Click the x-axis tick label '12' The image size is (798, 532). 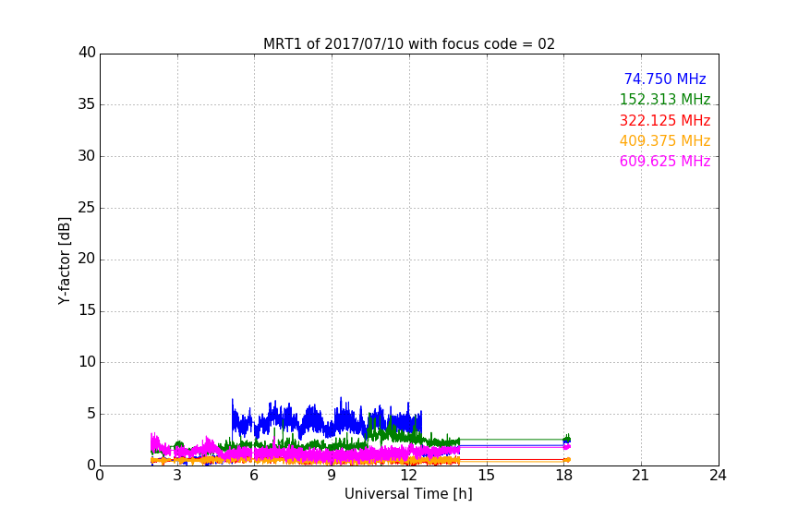coord(408,476)
